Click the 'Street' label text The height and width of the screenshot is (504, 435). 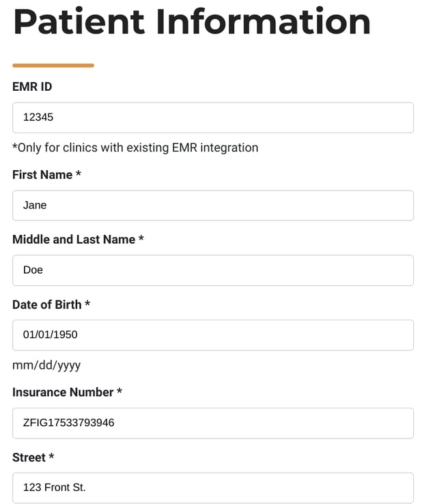(x=29, y=458)
